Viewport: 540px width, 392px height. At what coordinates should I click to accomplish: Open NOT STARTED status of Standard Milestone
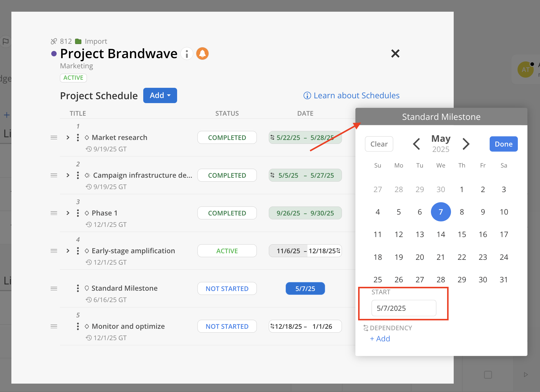click(x=227, y=289)
